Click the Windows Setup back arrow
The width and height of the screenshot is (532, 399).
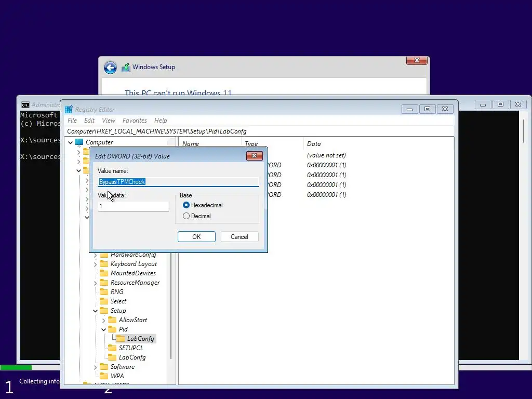tap(110, 68)
